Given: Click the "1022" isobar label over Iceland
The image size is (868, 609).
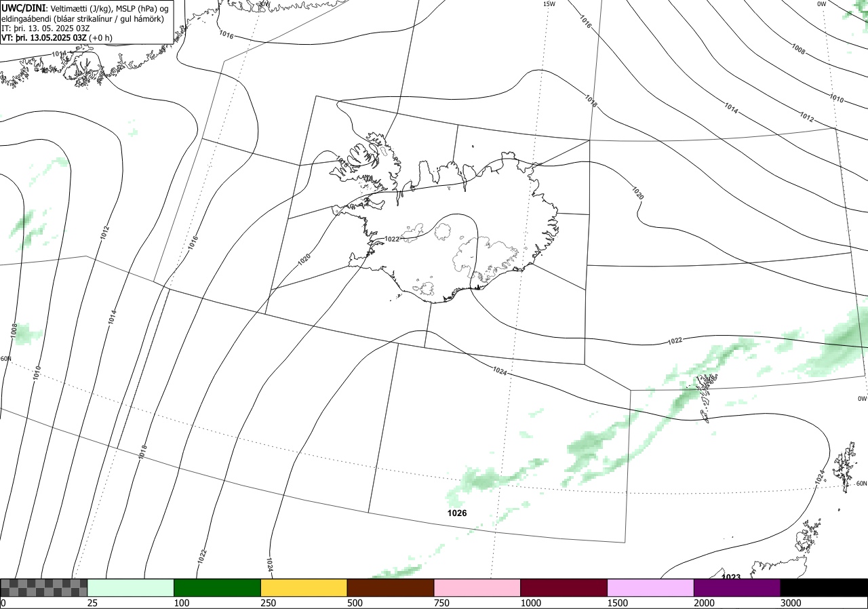Looking at the screenshot, I should tap(392, 239).
